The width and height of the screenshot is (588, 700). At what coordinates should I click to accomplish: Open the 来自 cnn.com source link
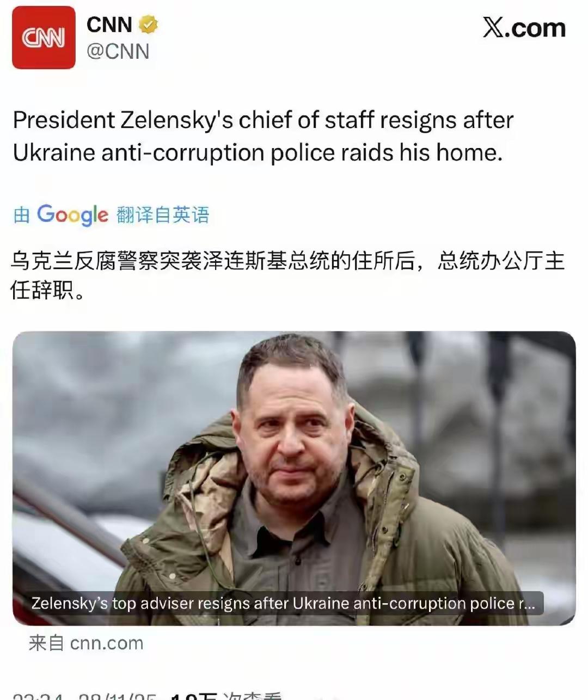pos(86,643)
